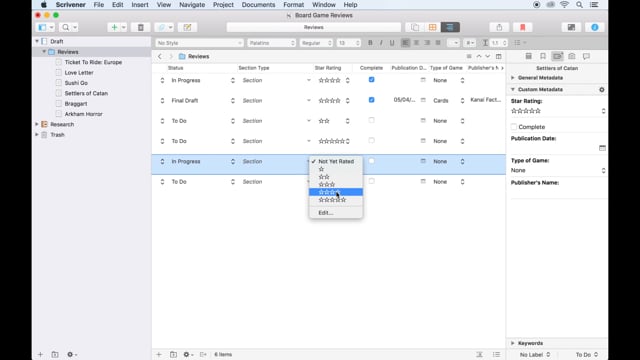Check Complete box in five-star To Do row
This screenshot has width=640, height=360.
coord(371,140)
